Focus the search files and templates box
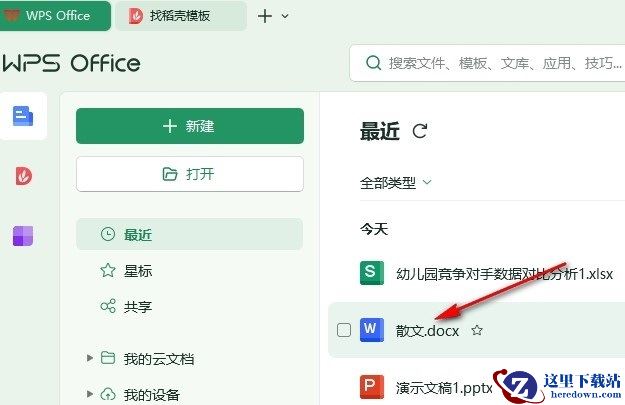 tap(487, 63)
